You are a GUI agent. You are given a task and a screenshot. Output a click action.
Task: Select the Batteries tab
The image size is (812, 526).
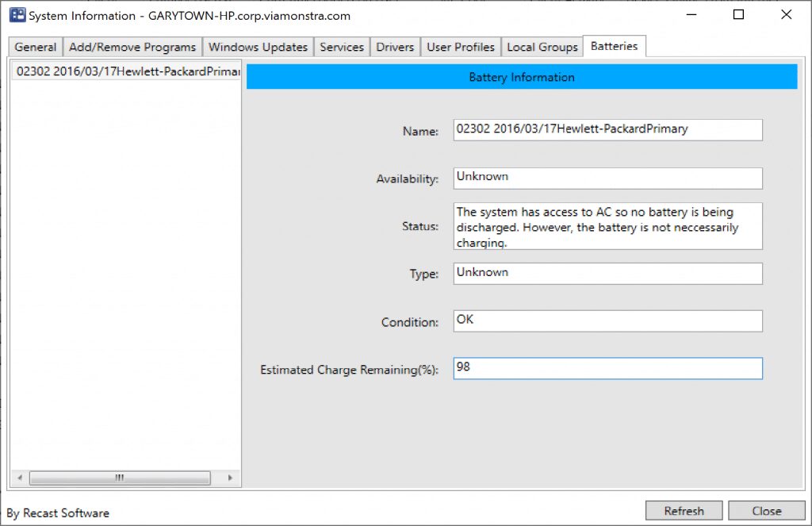615,47
